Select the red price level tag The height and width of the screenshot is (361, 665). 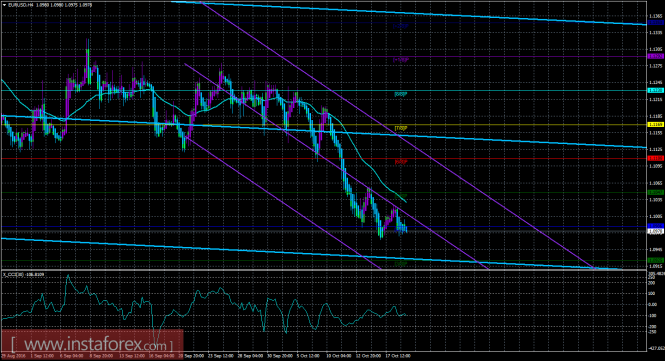pyautogui.click(x=656, y=158)
